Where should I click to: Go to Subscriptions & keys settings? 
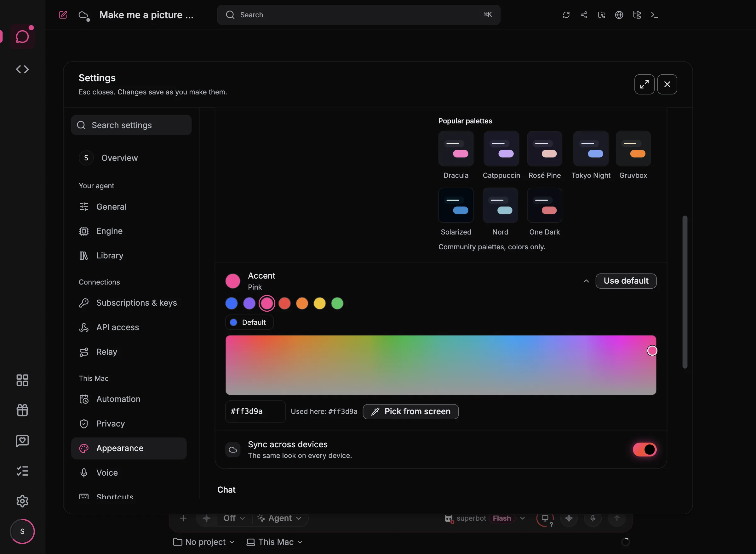click(129, 303)
